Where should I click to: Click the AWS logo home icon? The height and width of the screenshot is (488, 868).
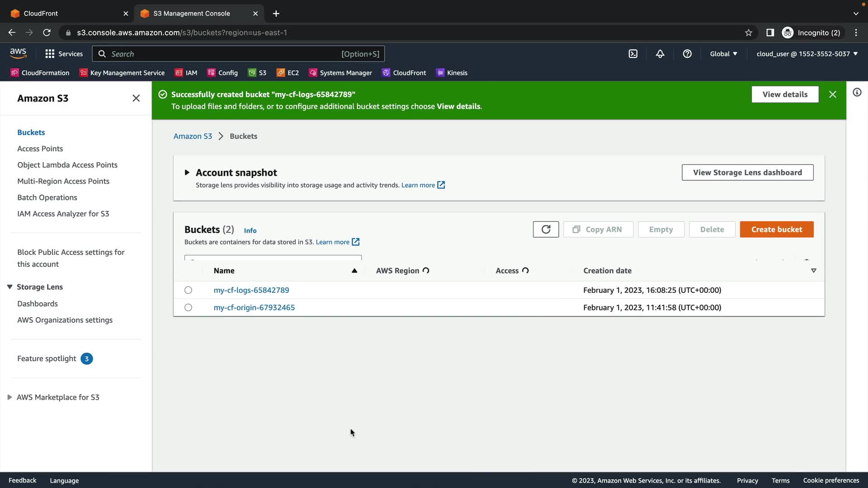(18, 53)
